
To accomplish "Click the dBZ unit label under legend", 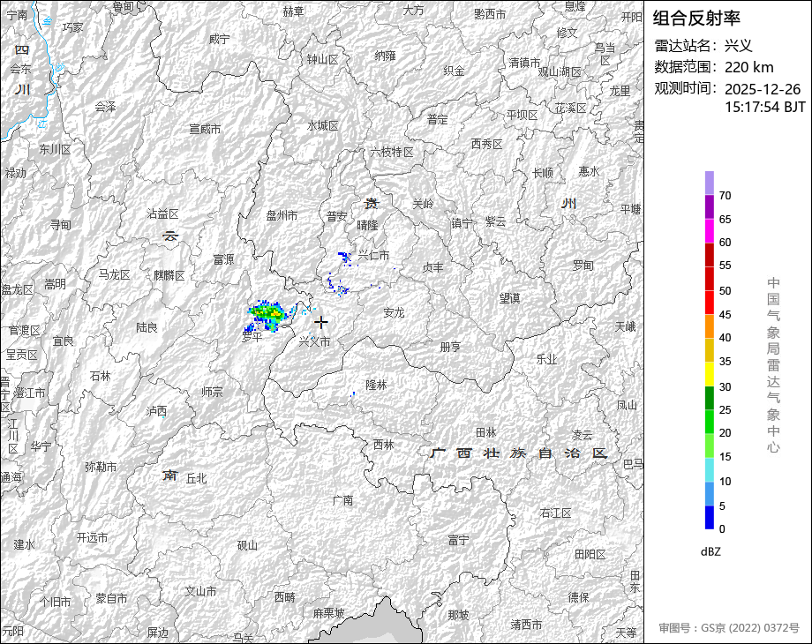I will [710, 551].
